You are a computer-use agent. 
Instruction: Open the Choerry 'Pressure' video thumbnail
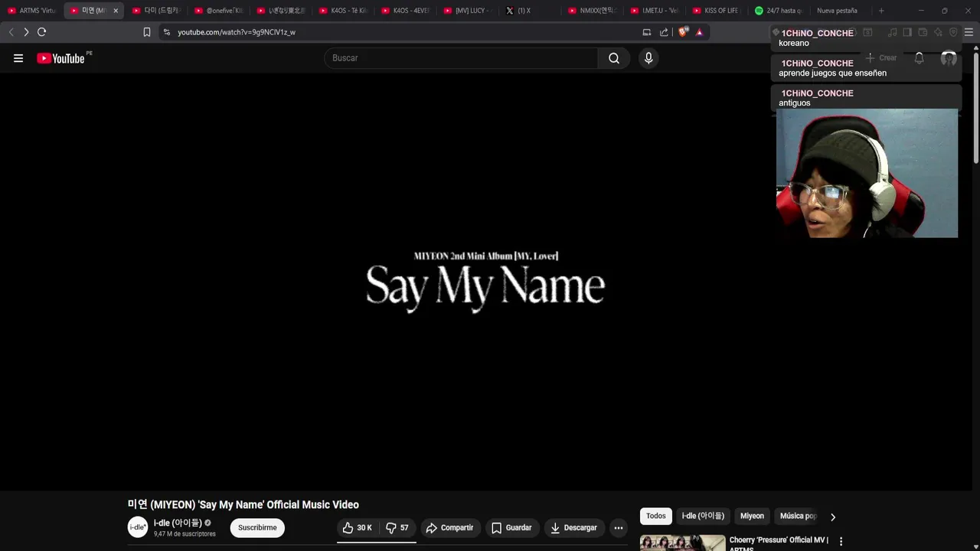pyautogui.click(x=683, y=543)
